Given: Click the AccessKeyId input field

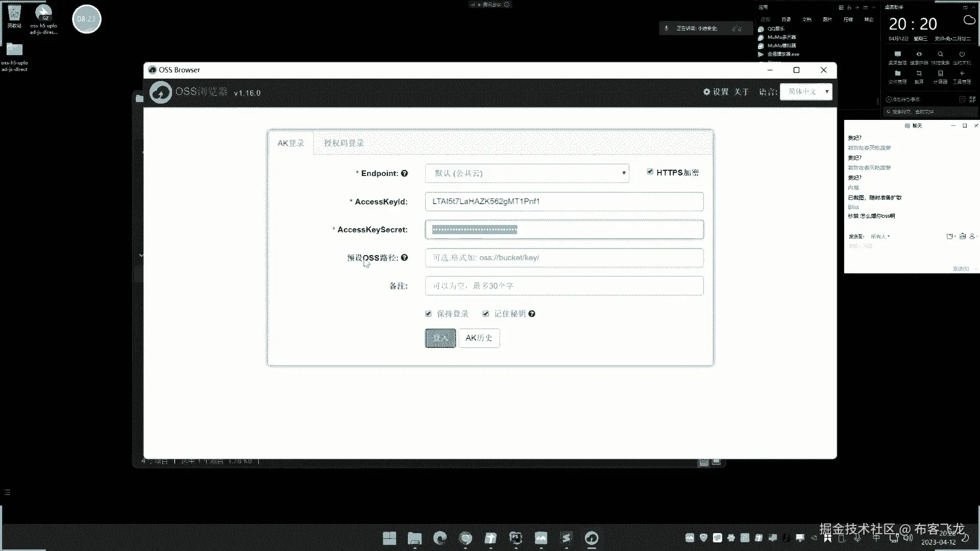Looking at the screenshot, I should click(564, 202).
